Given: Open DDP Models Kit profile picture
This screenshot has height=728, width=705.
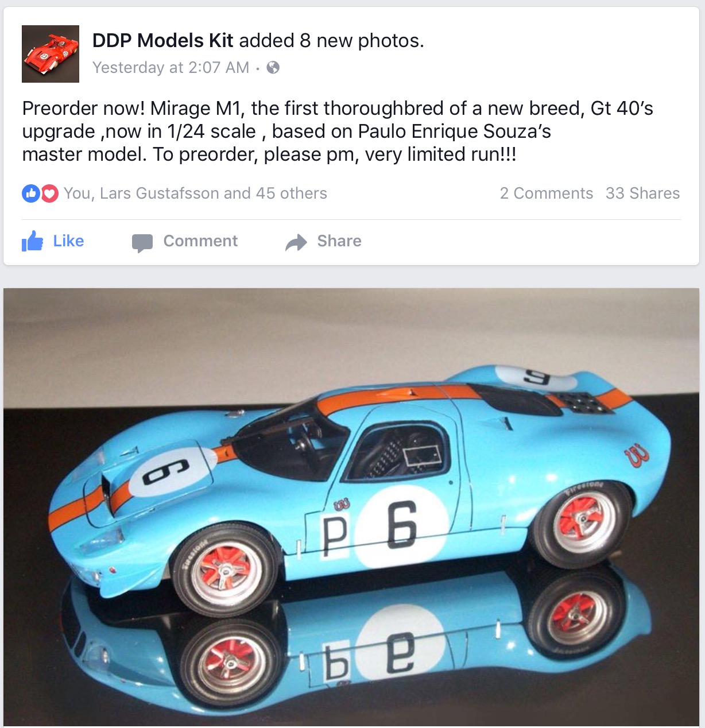Looking at the screenshot, I should (51, 54).
